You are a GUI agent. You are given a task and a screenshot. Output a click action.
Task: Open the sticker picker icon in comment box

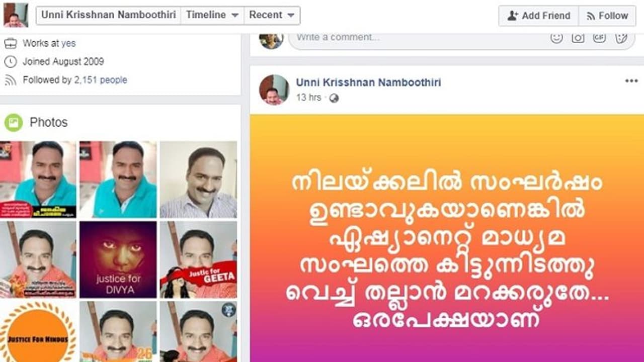point(621,38)
